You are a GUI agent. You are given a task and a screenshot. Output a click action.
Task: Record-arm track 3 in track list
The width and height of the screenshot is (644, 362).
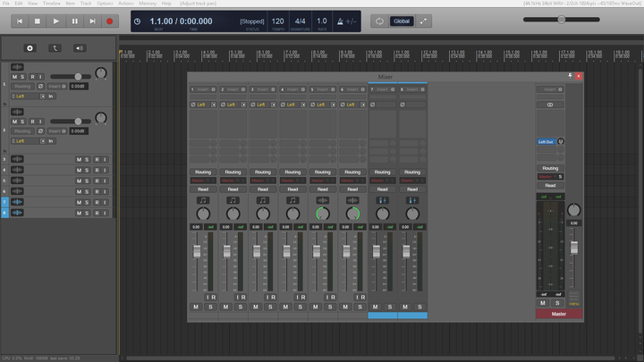point(97,159)
